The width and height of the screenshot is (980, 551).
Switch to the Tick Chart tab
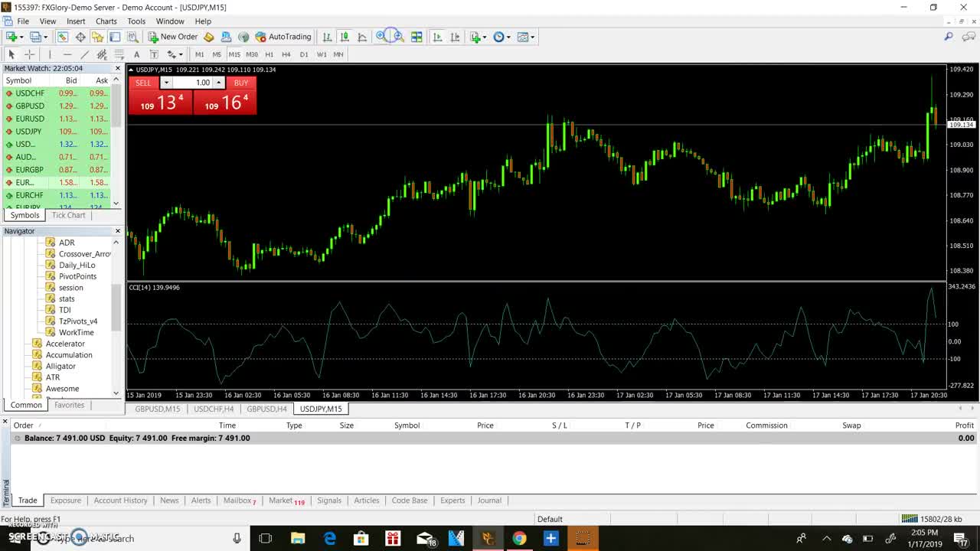coord(68,215)
